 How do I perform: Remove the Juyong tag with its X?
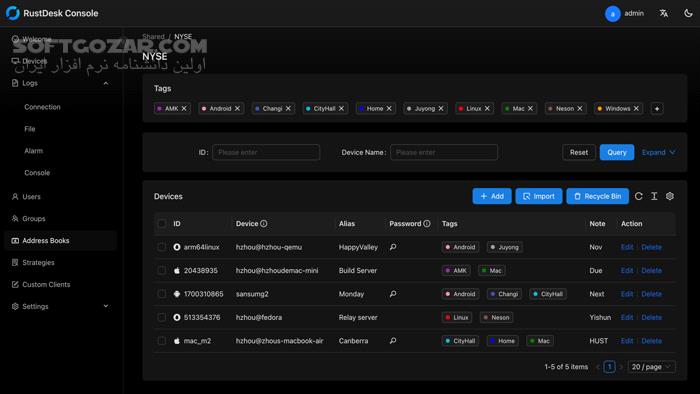pyautogui.click(x=441, y=108)
